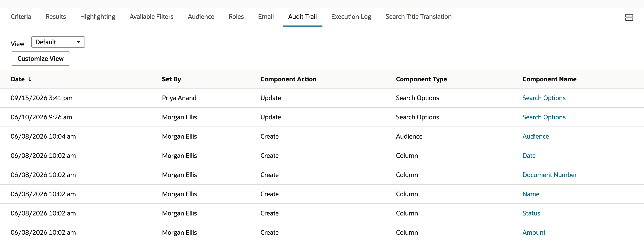Open the Execution Log tab
This screenshot has height=249, width=644.
pos(351,17)
